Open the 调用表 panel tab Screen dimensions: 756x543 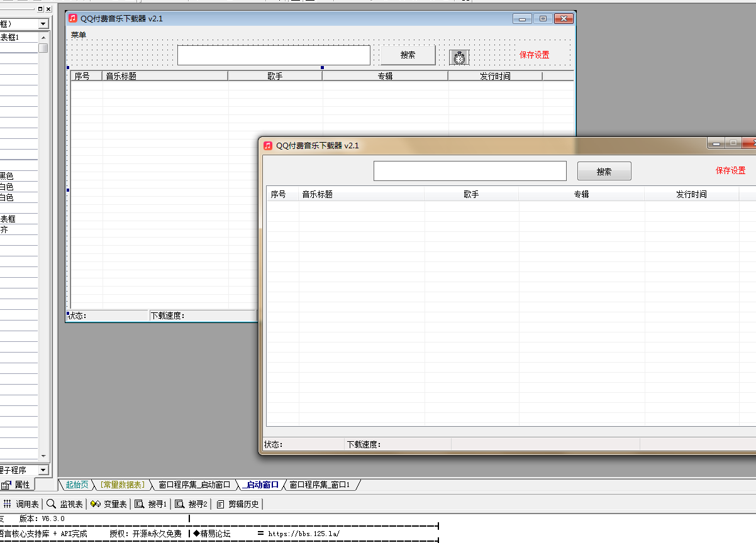(x=21, y=504)
